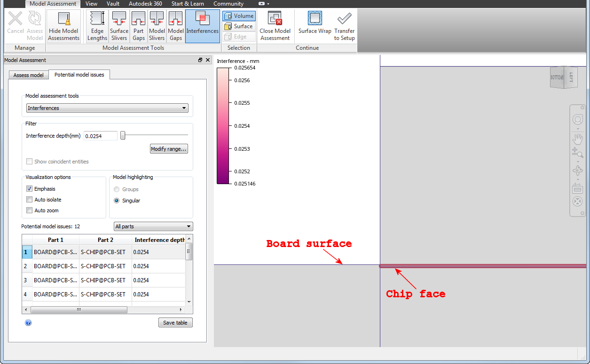590x364 pixels.
Task: Expand dropdown arrow below the orbit tool
Action: 577,179
